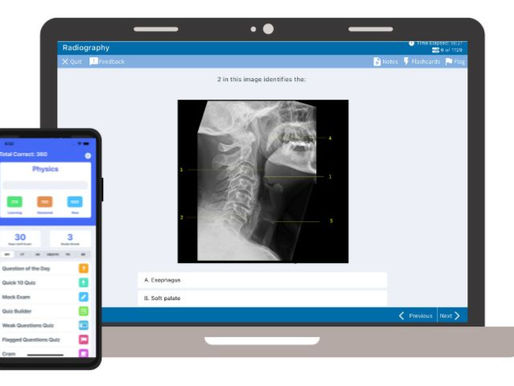Tap the Total Correct text on the phone
The image size is (514, 386).
(x=24, y=154)
